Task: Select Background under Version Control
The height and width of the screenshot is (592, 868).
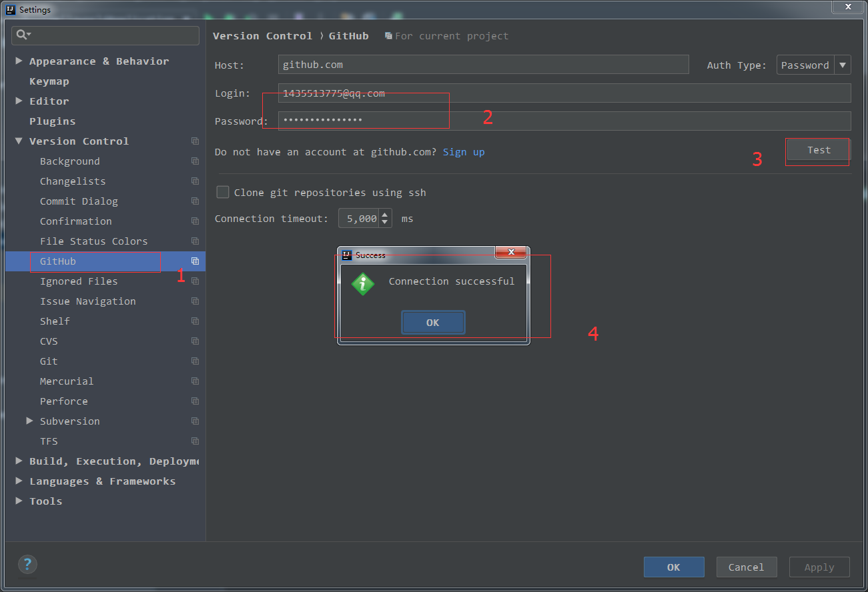Action: click(69, 161)
